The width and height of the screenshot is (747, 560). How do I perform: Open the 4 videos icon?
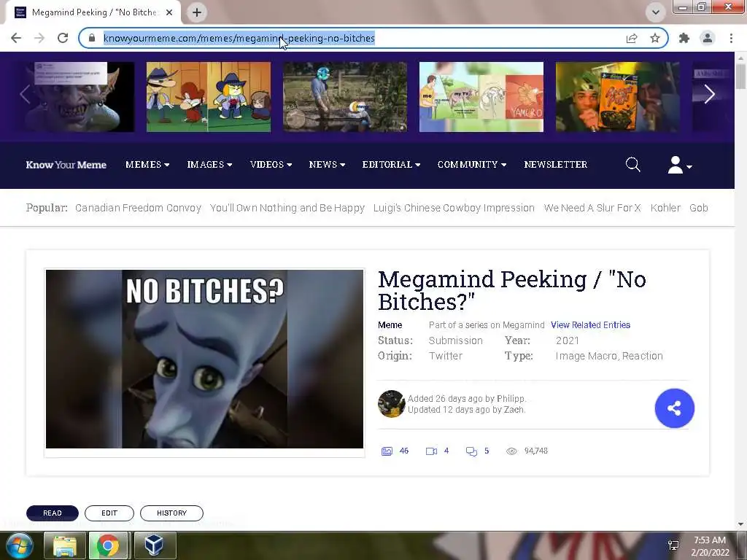tap(431, 451)
